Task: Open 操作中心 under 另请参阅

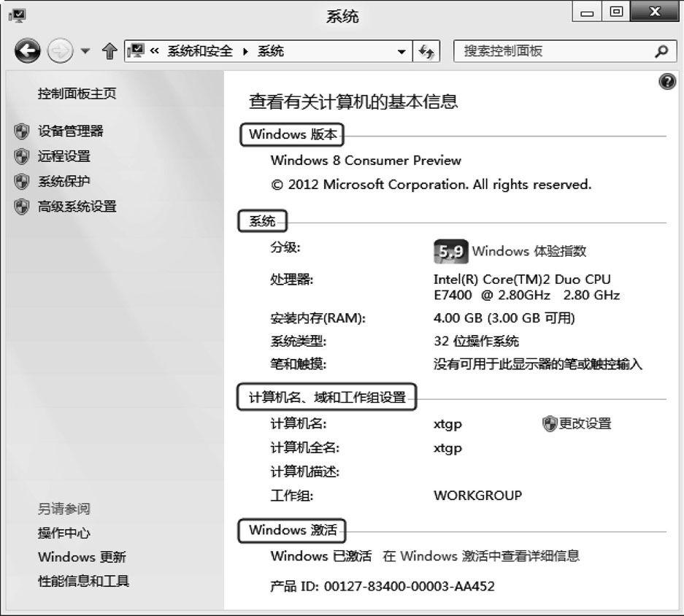Action: (x=64, y=533)
